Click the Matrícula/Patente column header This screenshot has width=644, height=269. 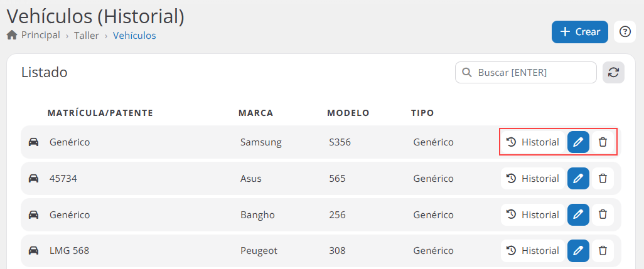click(100, 113)
